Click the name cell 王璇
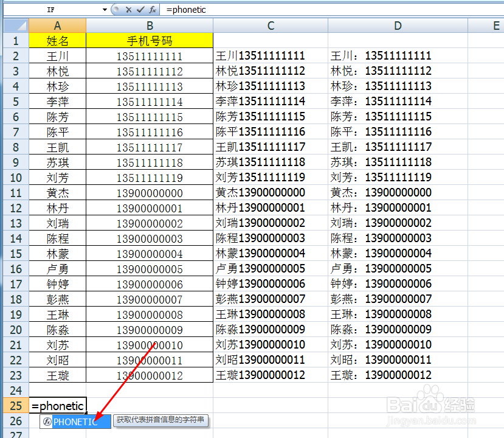 pos(58,375)
